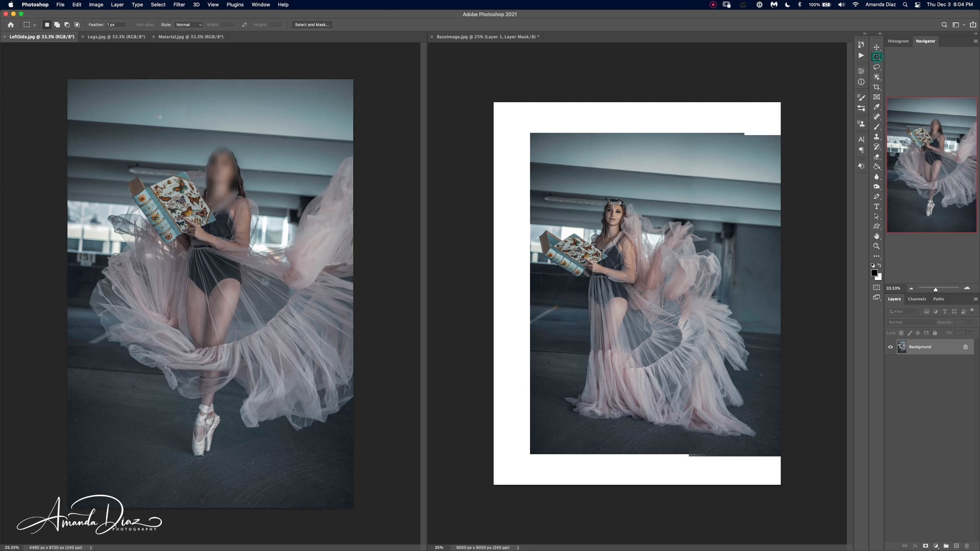Select the Brush tool
The width and height of the screenshot is (980, 551).
[876, 127]
